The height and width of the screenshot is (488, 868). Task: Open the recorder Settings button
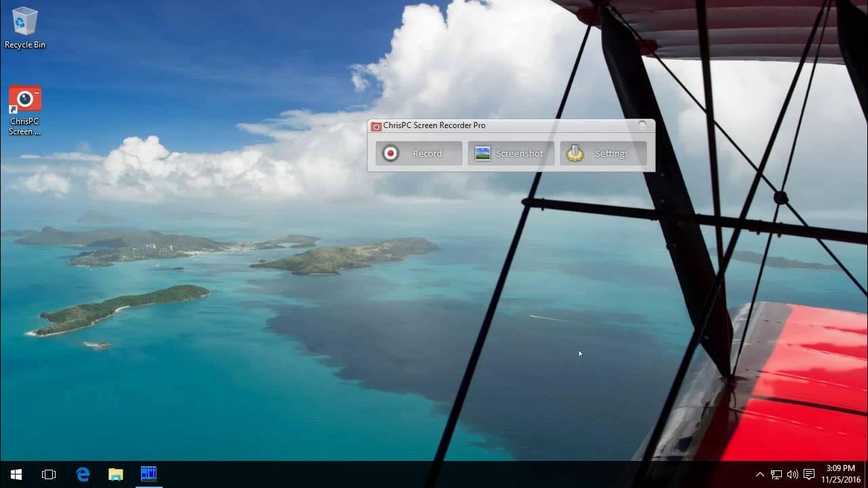click(603, 153)
